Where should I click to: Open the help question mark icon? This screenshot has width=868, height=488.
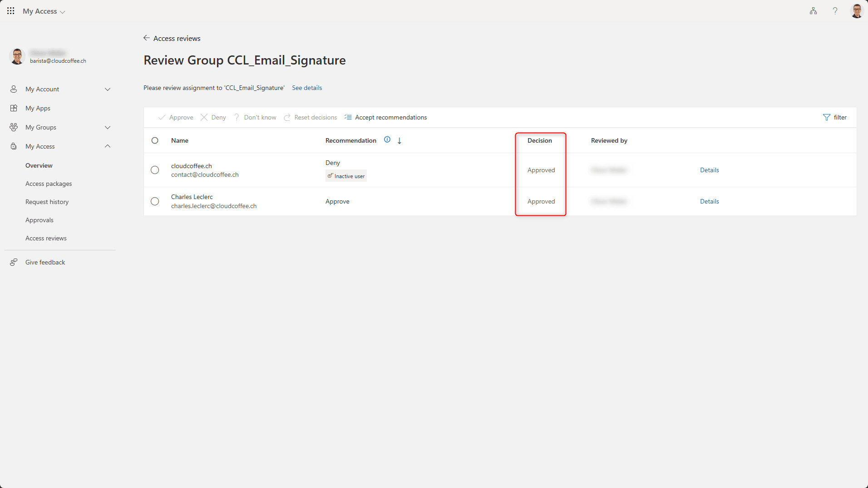[x=835, y=11]
